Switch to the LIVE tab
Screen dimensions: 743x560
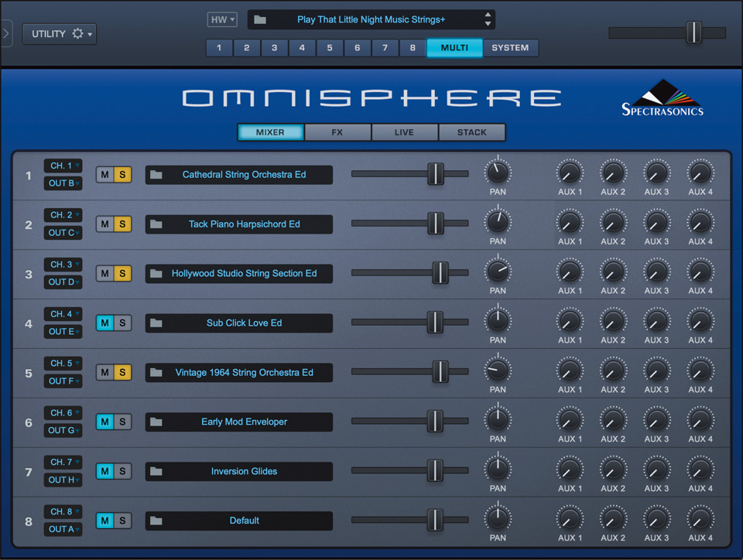point(404,132)
